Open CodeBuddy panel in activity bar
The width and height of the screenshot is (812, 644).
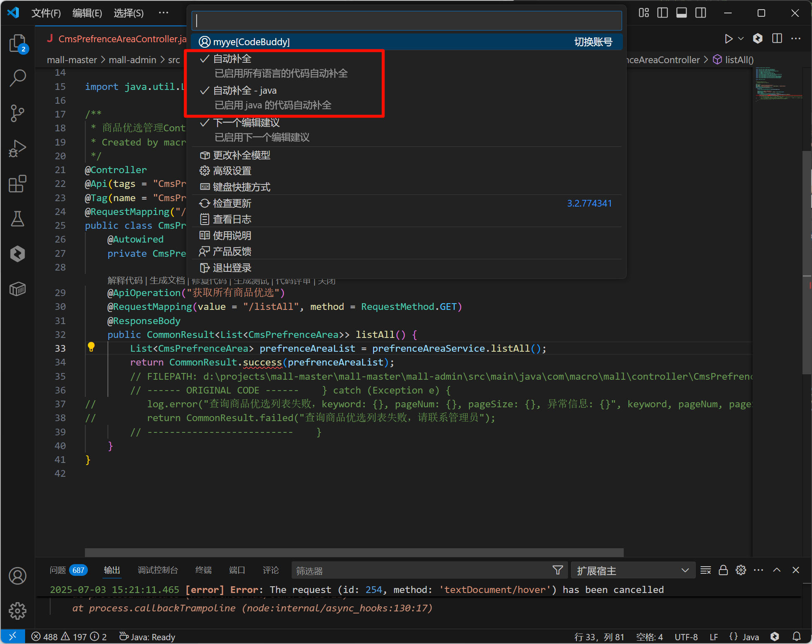(x=18, y=254)
